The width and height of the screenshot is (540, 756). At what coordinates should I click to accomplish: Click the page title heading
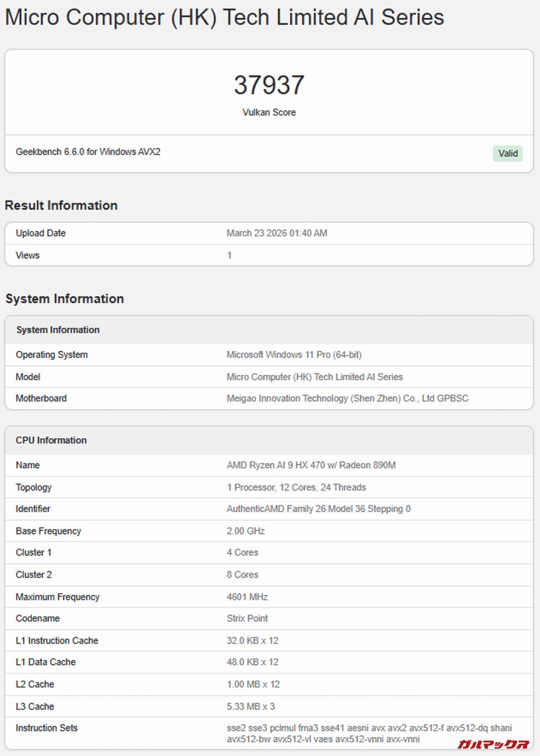tap(224, 18)
